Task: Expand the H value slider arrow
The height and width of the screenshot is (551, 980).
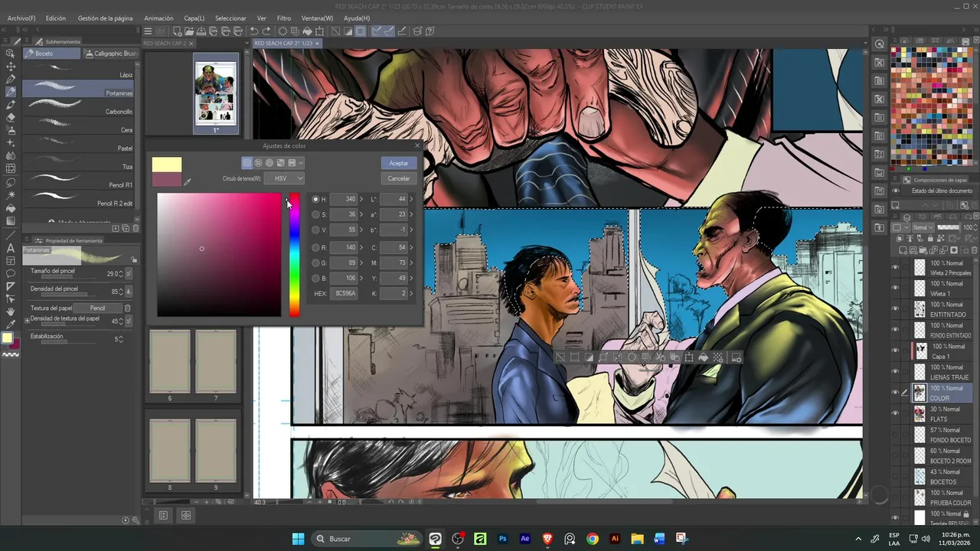Action: (361, 199)
